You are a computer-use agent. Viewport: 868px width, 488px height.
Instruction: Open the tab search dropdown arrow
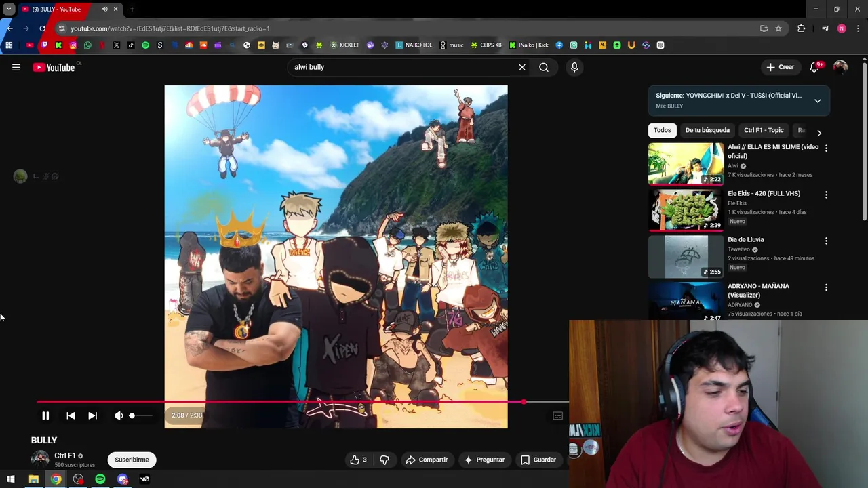(x=9, y=9)
